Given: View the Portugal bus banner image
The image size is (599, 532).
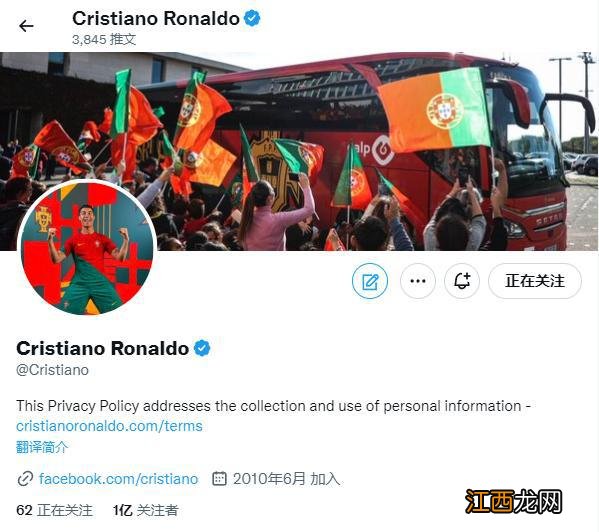Looking at the screenshot, I should pos(299,151).
